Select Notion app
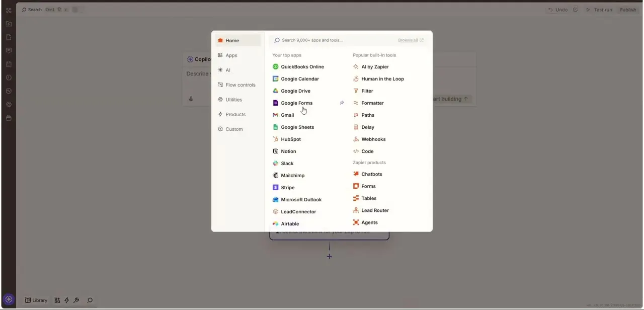 click(x=284, y=151)
